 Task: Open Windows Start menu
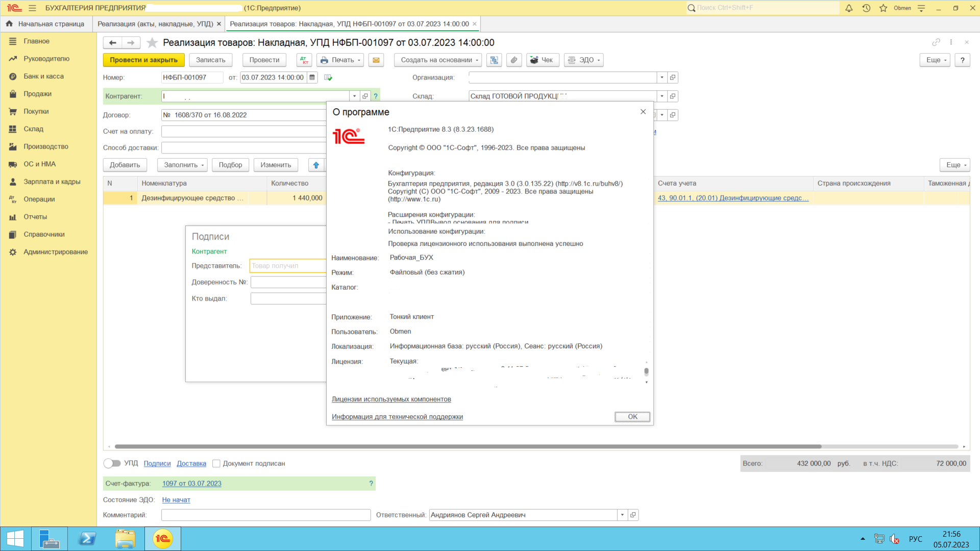[x=15, y=539]
